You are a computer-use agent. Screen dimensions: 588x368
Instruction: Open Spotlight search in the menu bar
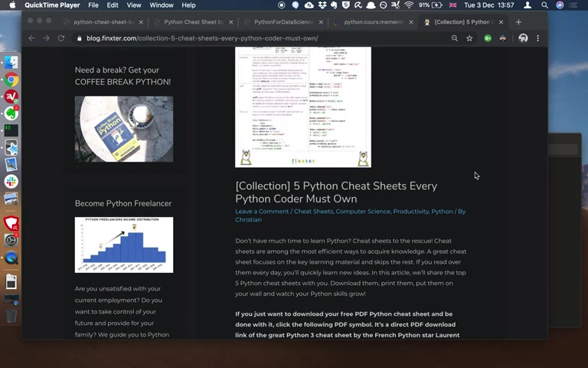pos(544,5)
